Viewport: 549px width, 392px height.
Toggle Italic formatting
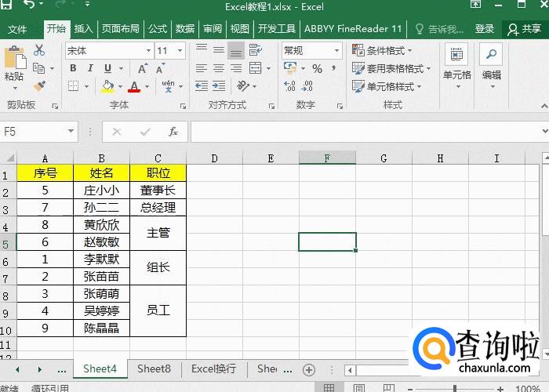[x=90, y=68]
